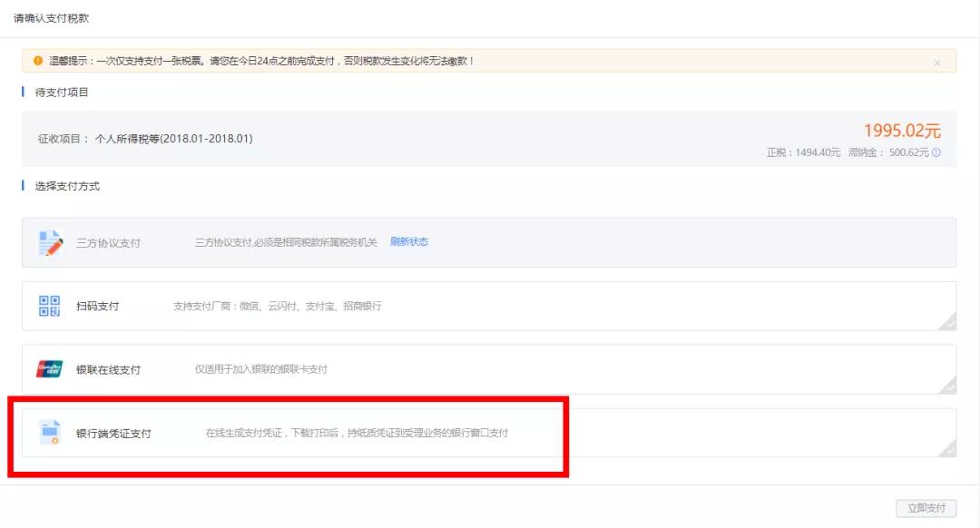Click the info icon beside 滞纳金 amount

coord(936,152)
